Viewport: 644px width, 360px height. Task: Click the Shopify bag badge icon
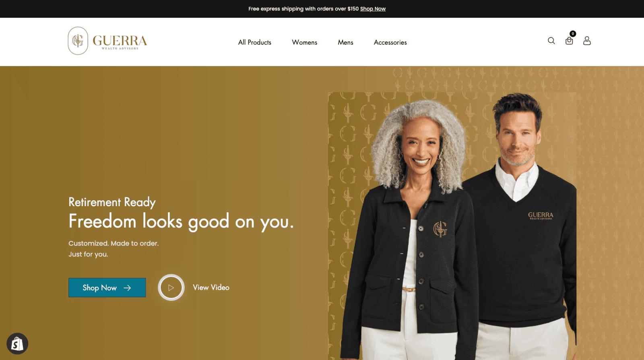click(17, 343)
